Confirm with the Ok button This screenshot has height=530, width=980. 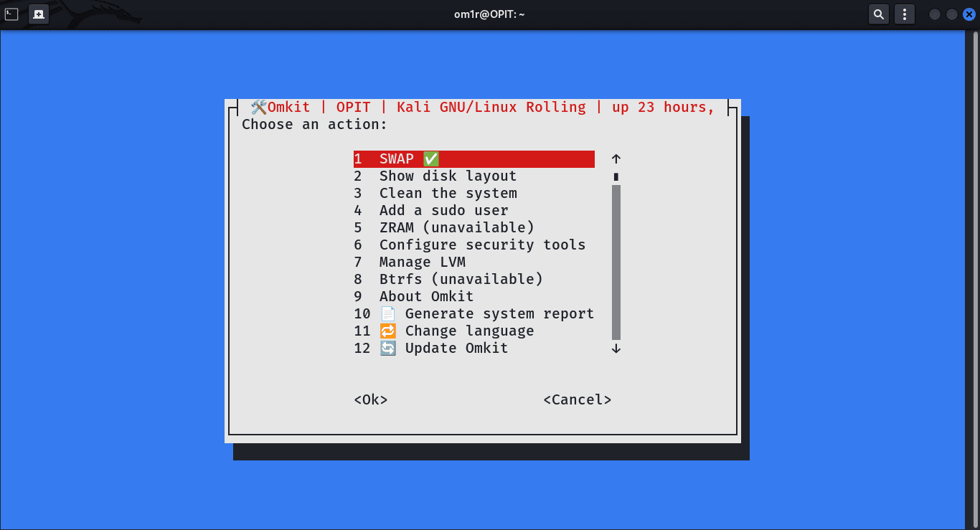coord(371,399)
